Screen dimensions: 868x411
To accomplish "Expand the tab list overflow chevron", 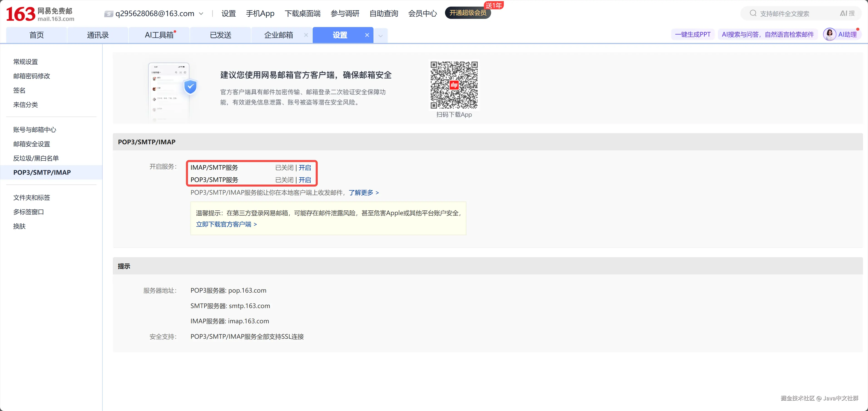I will coord(381,36).
